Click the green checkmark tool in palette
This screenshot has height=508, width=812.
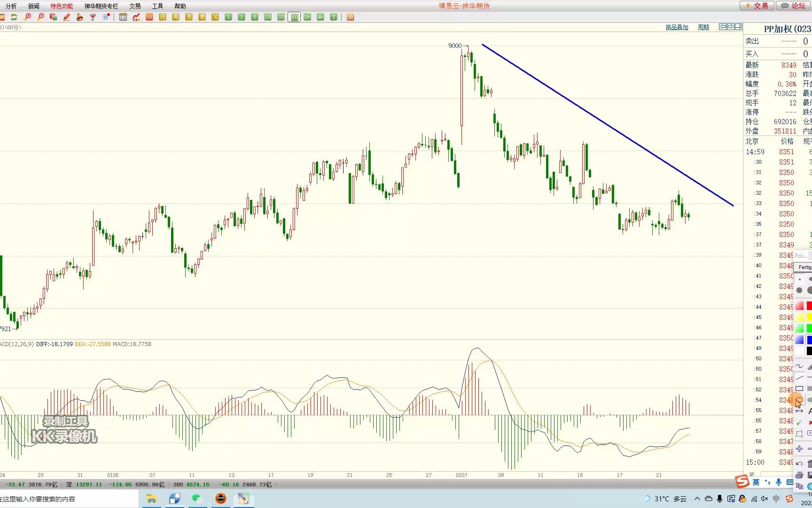[799, 422]
